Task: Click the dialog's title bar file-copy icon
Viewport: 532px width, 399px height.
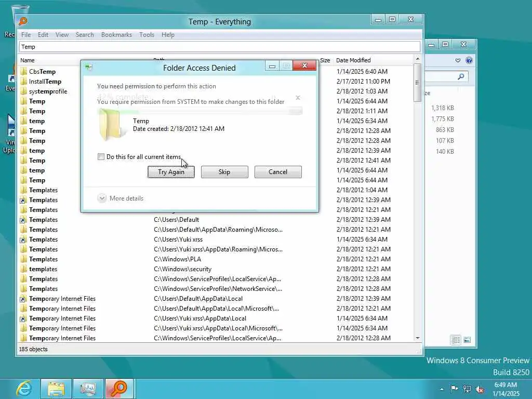Action: [x=88, y=67]
